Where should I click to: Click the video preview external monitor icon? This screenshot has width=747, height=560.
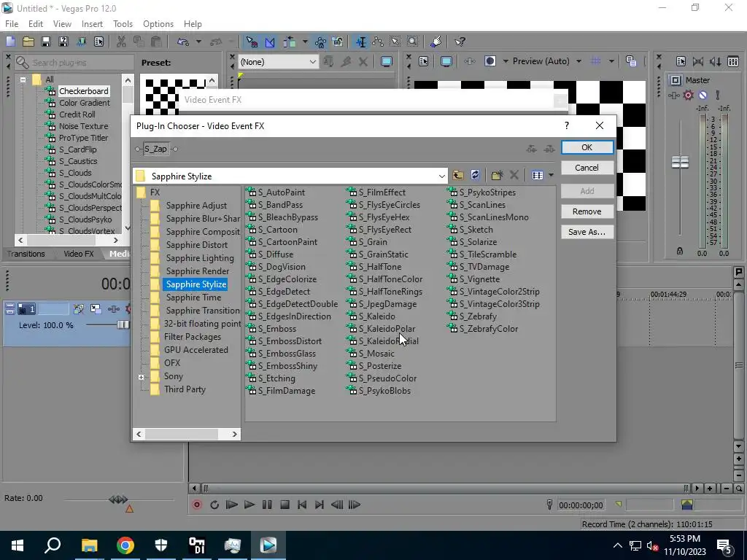point(446,61)
